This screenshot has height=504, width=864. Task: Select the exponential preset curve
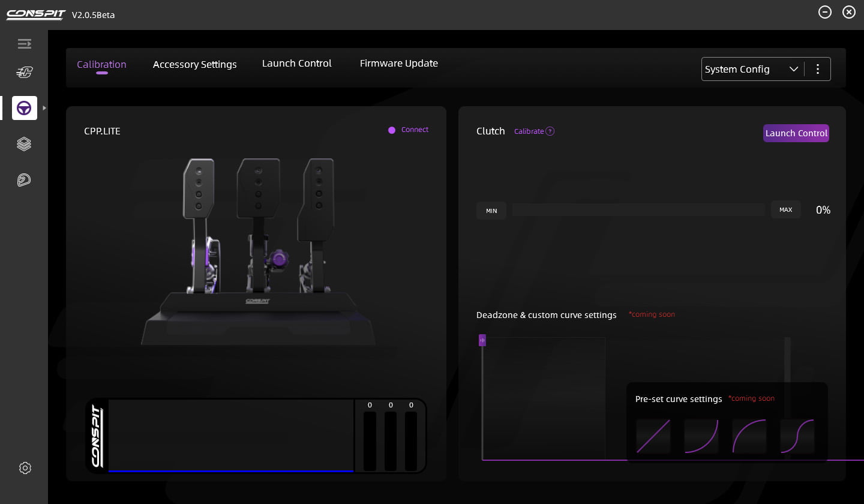pyautogui.click(x=701, y=436)
